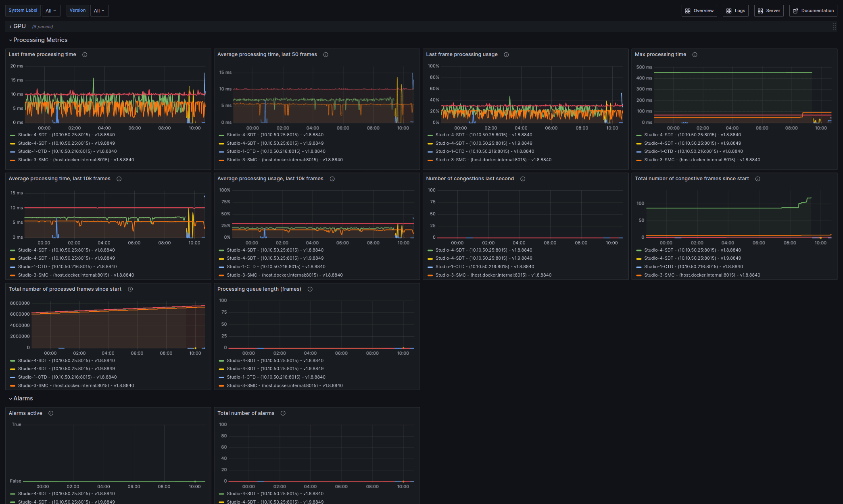Click info icon for Processing queue length panel
The image size is (843, 504).
pos(310,289)
